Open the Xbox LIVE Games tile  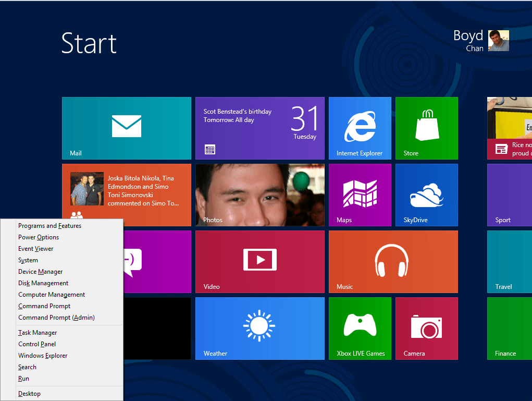(x=360, y=329)
